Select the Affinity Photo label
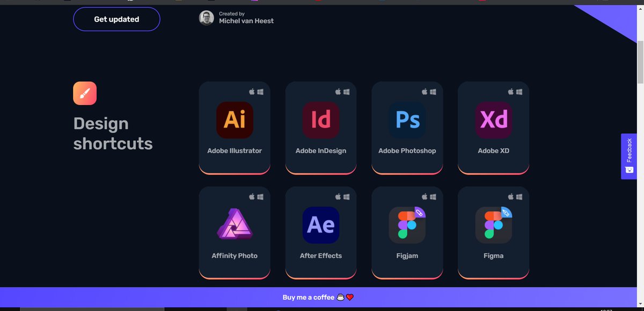 pos(235,256)
